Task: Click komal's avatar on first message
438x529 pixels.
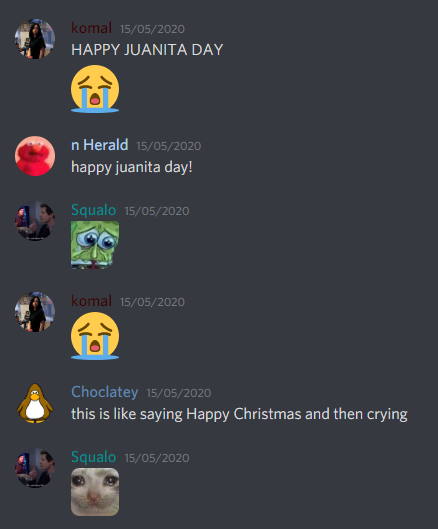Action: point(35,39)
